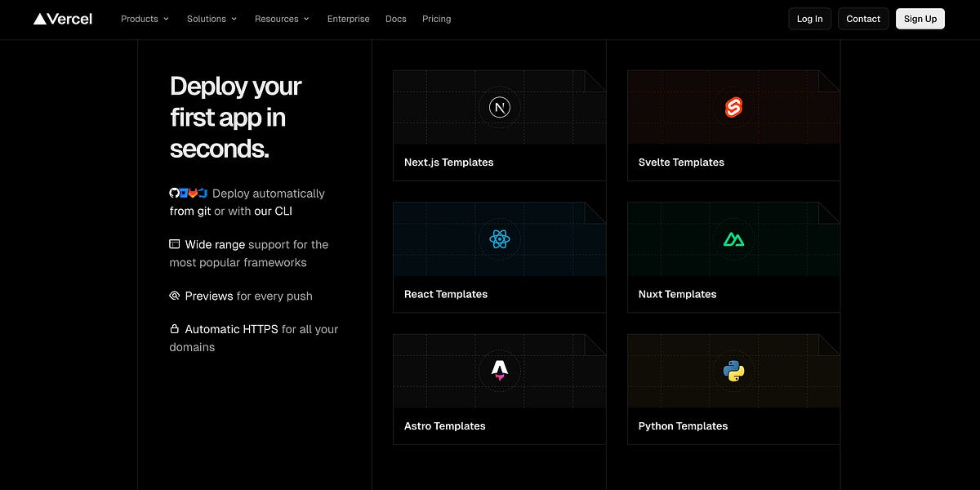This screenshot has width=980, height=490.
Task: Select the Pricing menu item
Action: [436, 18]
